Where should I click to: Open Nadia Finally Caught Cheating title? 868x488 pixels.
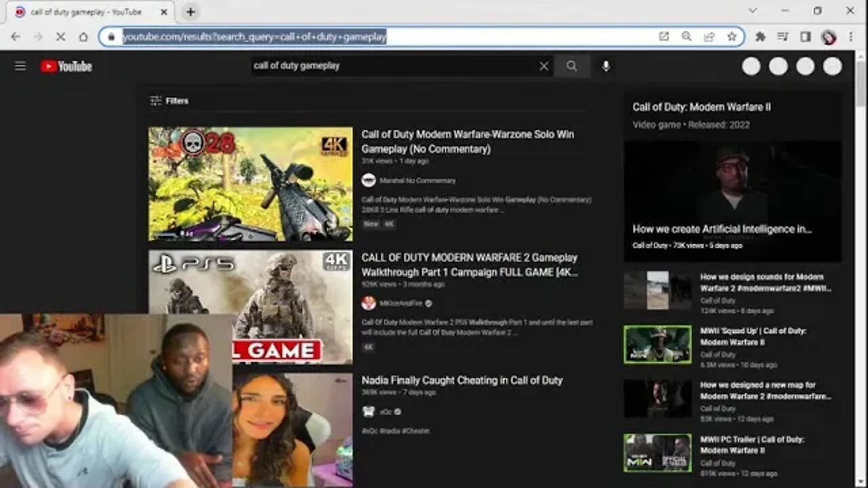point(462,381)
